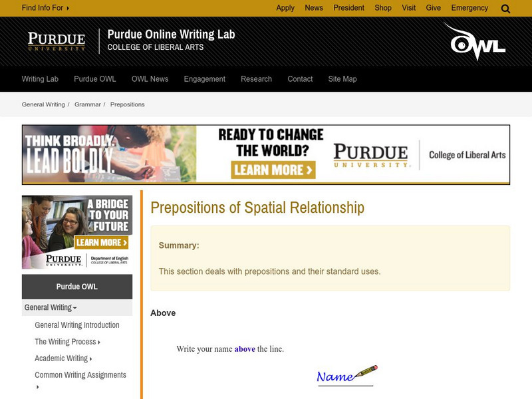
Task: Open General Writing Introduction
Action: coord(77,325)
